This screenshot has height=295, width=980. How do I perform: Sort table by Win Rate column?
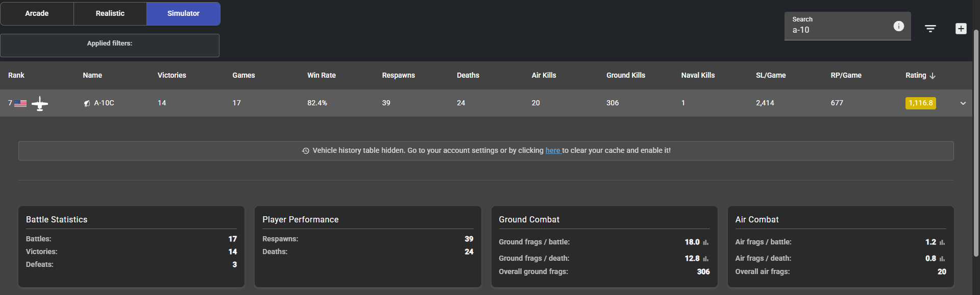click(x=321, y=75)
